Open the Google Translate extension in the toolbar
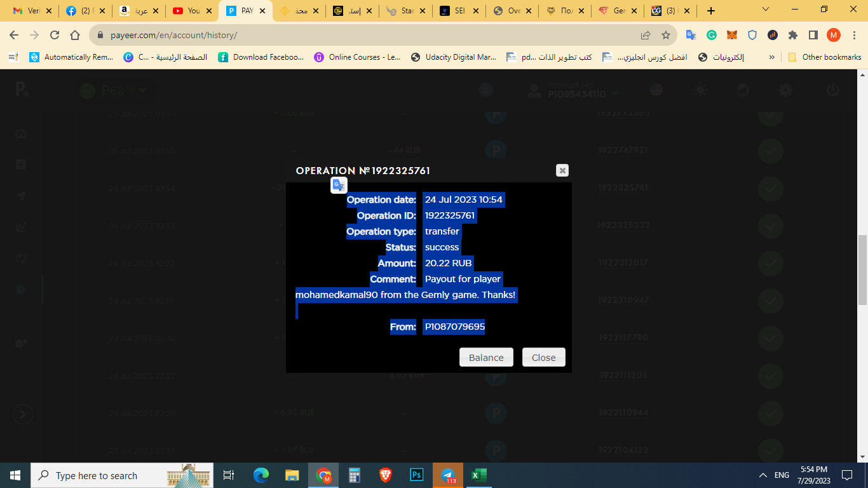The height and width of the screenshot is (488, 868). pos(691,35)
